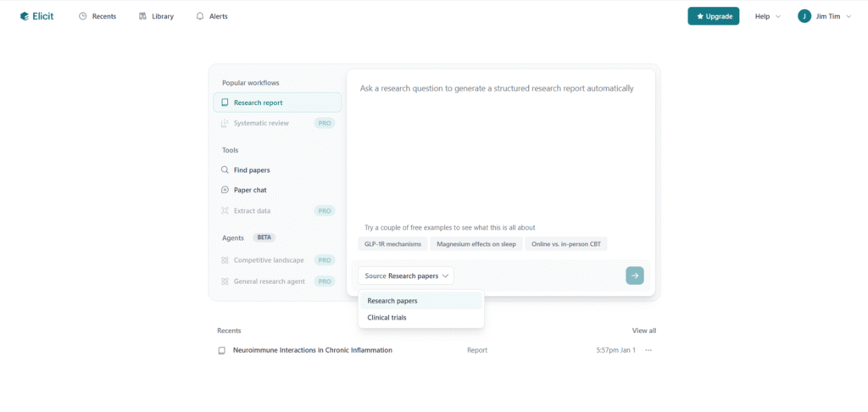Click the Research report document icon

point(225,103)
